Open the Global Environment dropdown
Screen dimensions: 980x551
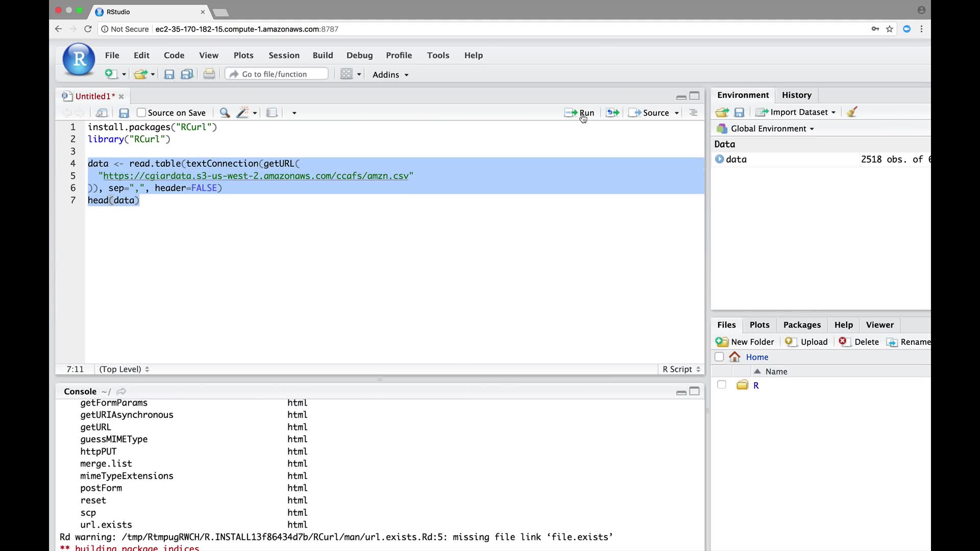pos(772,129)
